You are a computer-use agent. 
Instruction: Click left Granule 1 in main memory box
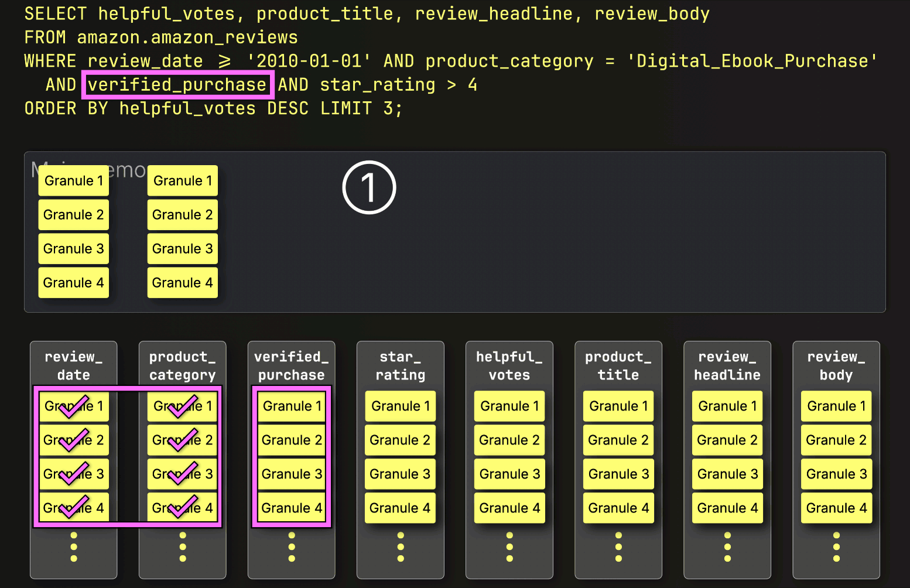74,181
